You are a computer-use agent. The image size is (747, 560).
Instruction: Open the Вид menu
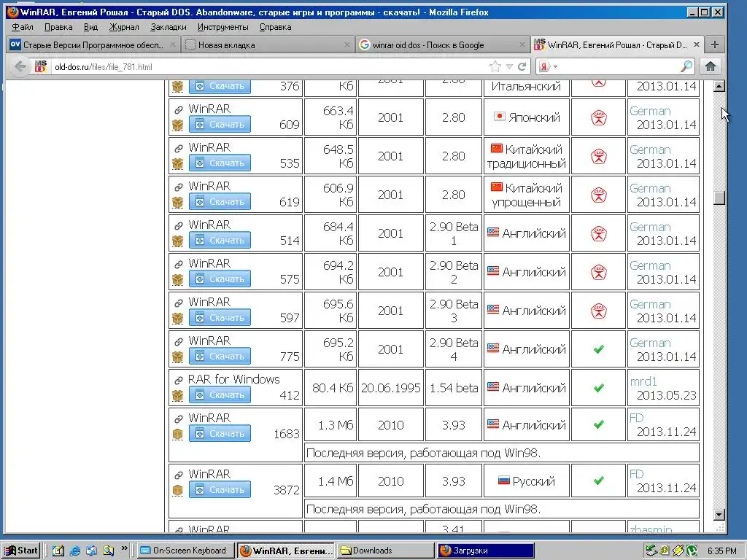click(90, 27)
